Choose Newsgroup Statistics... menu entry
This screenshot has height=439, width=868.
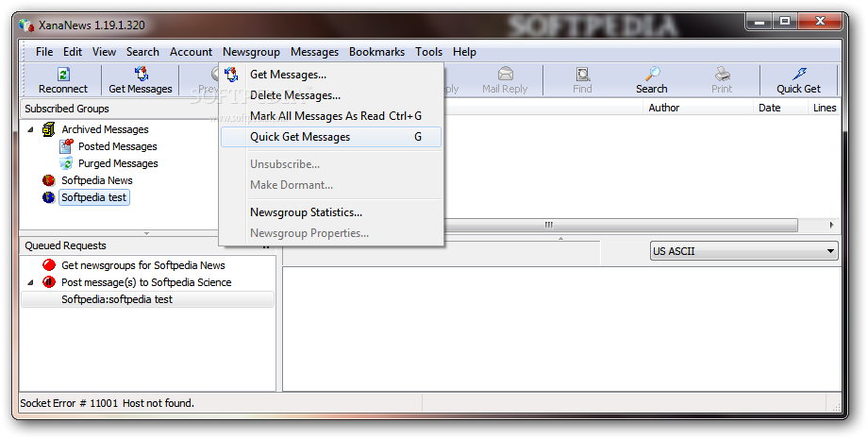tap(331, 212)
